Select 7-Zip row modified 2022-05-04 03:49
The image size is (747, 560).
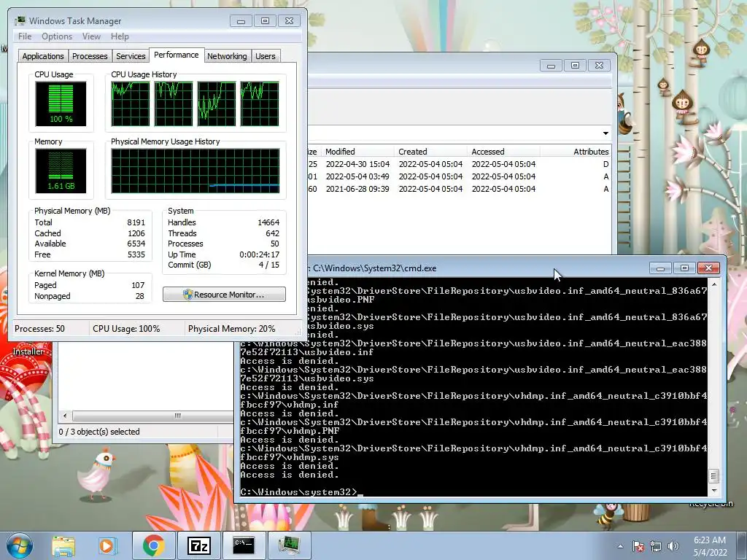460,176
